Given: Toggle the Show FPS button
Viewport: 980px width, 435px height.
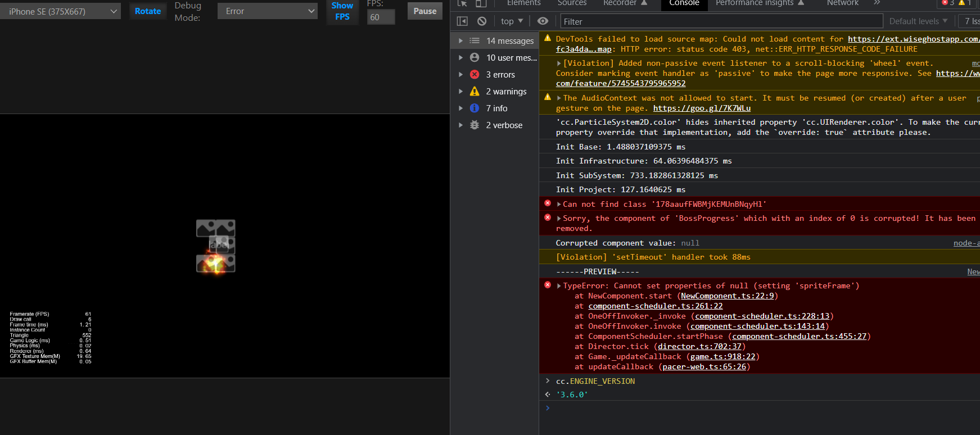Looking at the screenshot, I should coord(342,11).
